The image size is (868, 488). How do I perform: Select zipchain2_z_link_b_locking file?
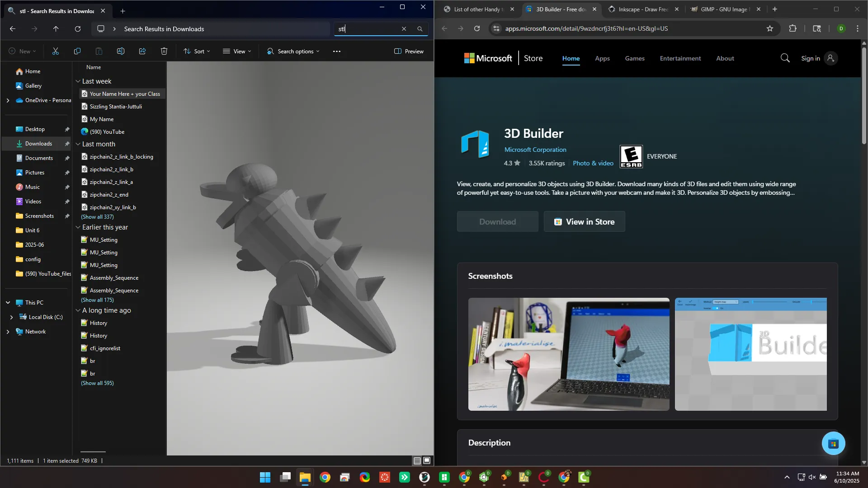click(x=121, y=157)
